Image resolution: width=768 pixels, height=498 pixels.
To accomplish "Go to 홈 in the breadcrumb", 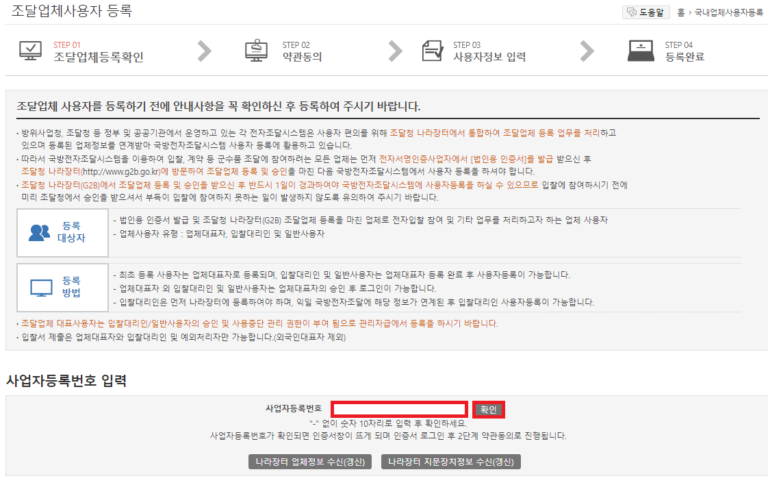I will point(680,13).
